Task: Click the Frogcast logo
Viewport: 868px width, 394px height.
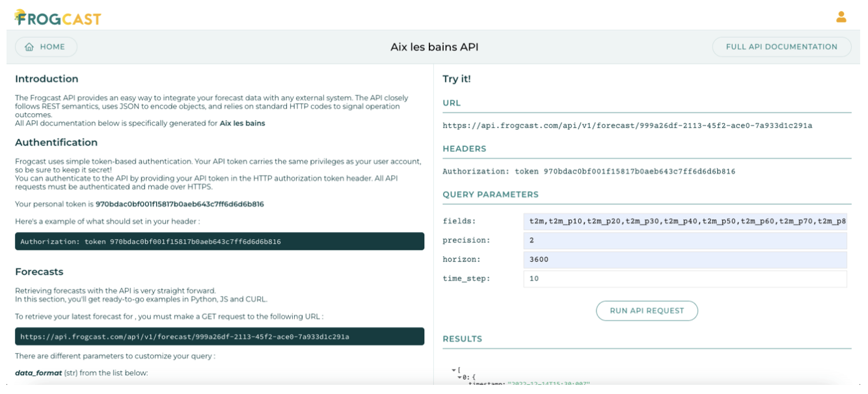Action: coord(58,17)
